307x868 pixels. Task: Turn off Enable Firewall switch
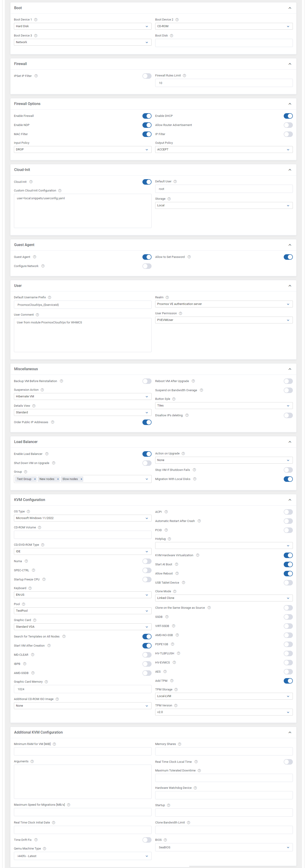tap(147, 116)
